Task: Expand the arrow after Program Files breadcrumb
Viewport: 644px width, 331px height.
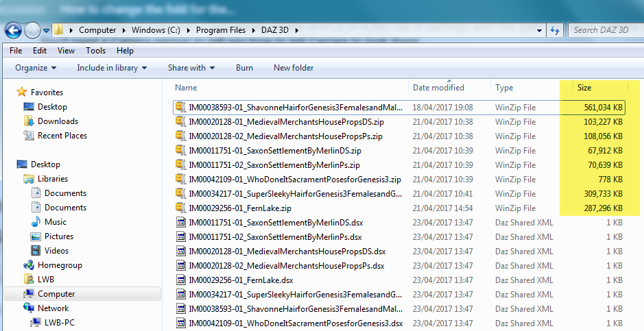Action: (253, 30)
